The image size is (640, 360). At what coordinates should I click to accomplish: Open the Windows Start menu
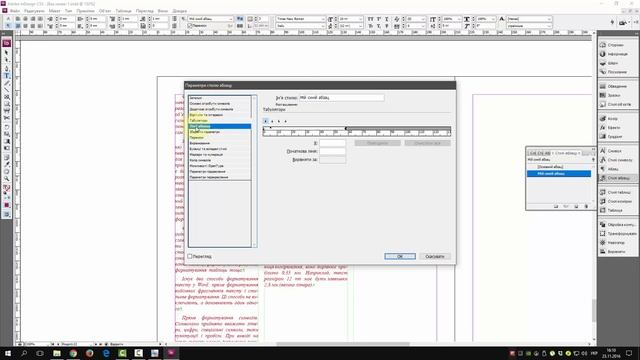8,353
